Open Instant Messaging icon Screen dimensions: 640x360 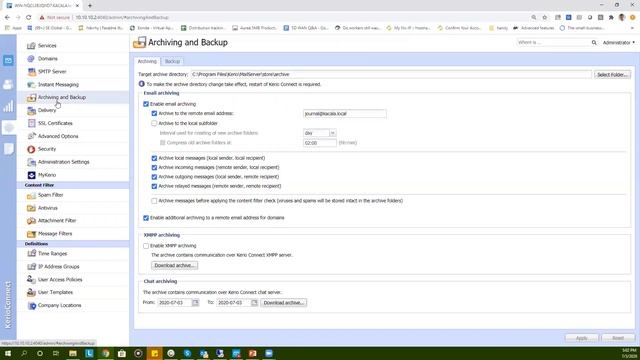[x=31, y=84]
